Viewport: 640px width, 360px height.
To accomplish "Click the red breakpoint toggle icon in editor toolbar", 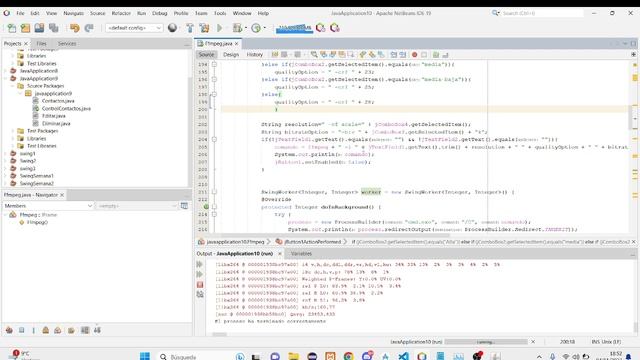I will [x=415, y=55].
